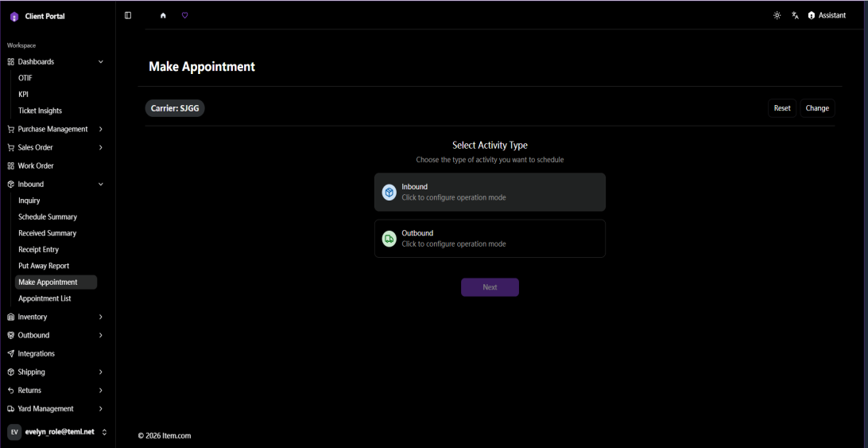Open user account switcher arrows
The height and width of the screenshot is (448, 868).
[x=104, y=432]
